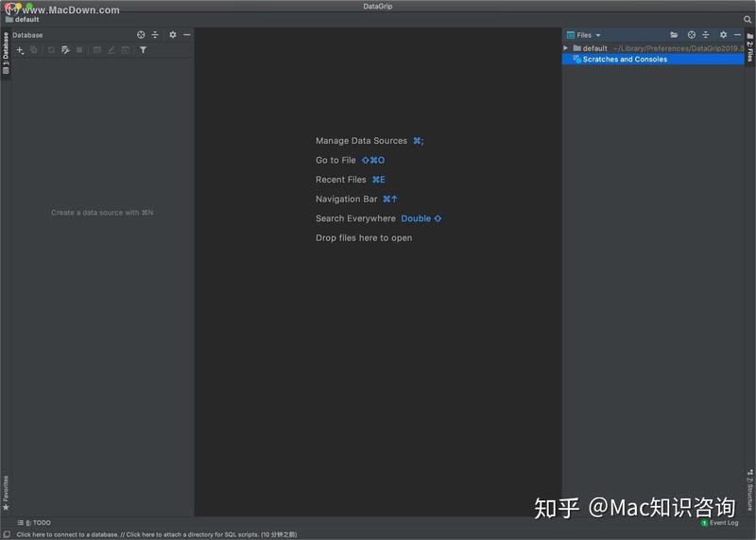Hide the Files panel with minus icon

(x=737, y=35)
